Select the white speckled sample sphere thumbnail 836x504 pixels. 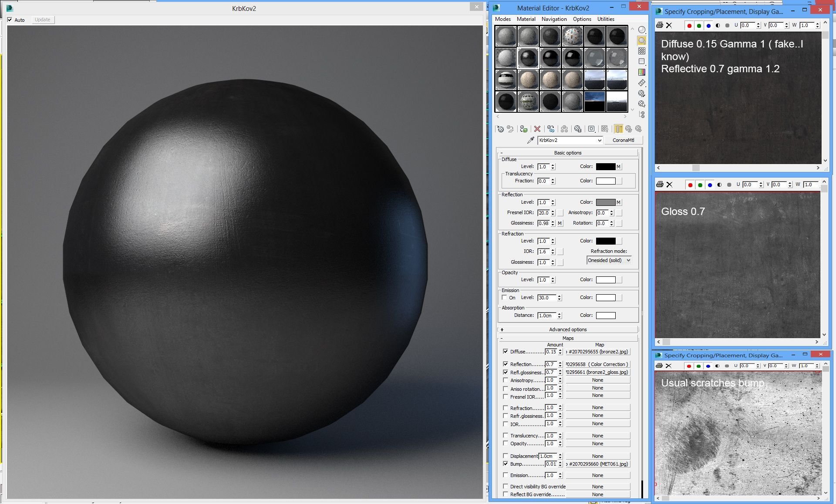click(x=572, y=36)
